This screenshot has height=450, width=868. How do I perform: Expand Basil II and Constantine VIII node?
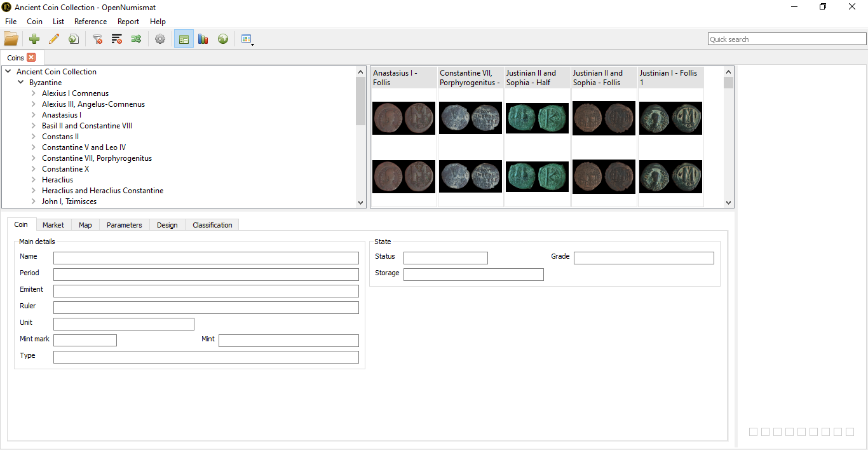click(x=33, y=126)
